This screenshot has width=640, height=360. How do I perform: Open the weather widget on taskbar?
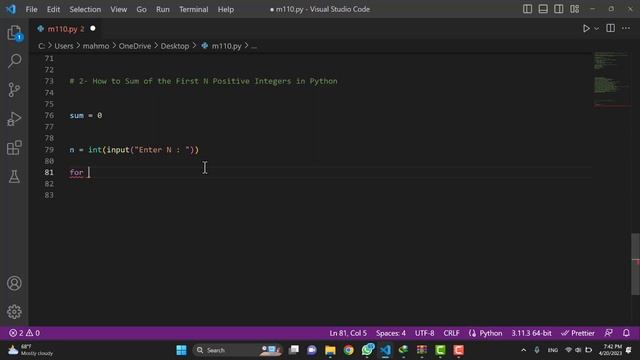31,350
